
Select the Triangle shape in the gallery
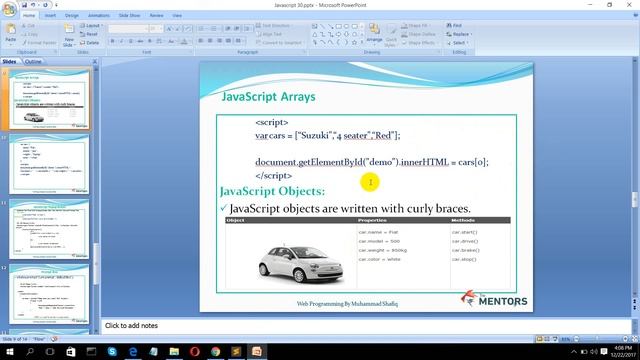(x=315, y=34)
